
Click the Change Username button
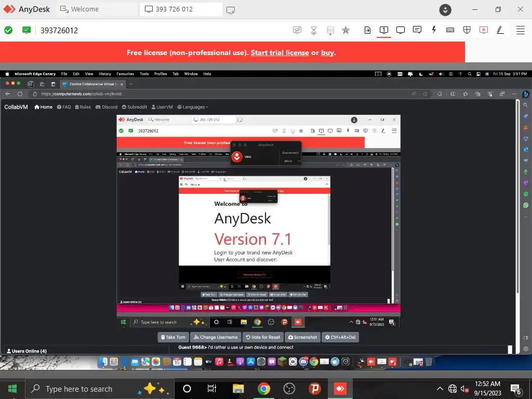216,337
